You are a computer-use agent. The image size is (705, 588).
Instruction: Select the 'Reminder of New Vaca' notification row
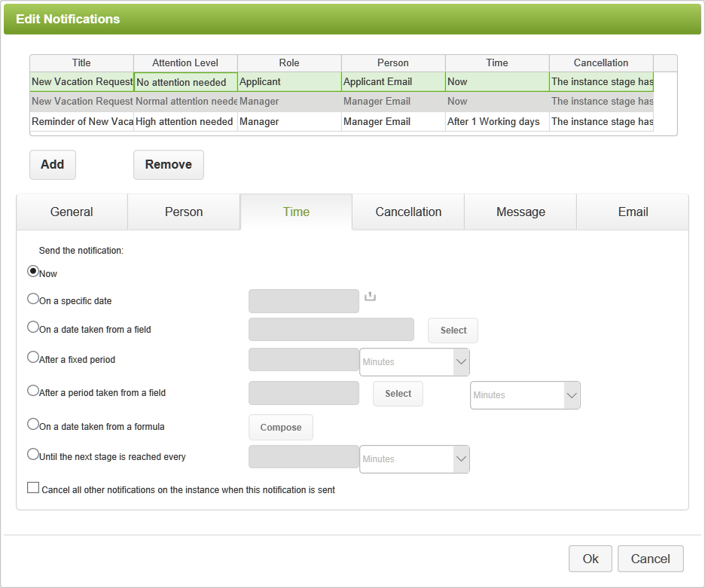pos(81,122)
